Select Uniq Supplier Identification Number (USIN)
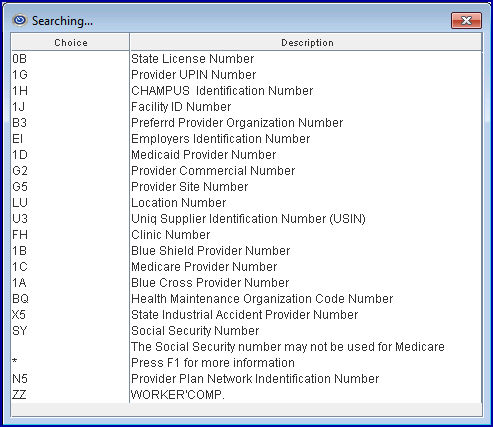Viewport: 493px width, 427px height. pos(247,219)
